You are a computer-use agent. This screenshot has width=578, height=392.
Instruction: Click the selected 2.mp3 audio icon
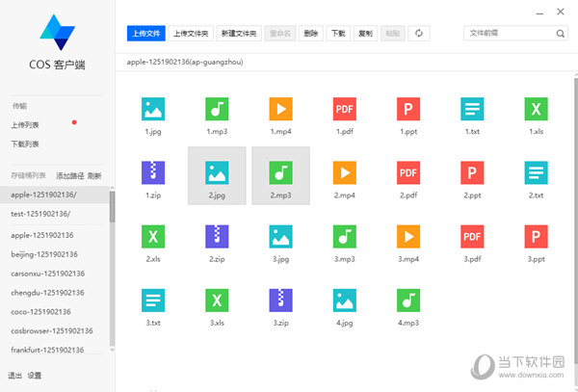click(x=281, y=172)
